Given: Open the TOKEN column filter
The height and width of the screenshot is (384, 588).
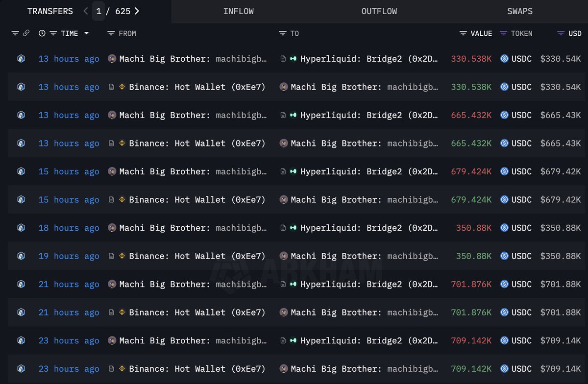Looking at the screenshot, I should pos(503,33).
